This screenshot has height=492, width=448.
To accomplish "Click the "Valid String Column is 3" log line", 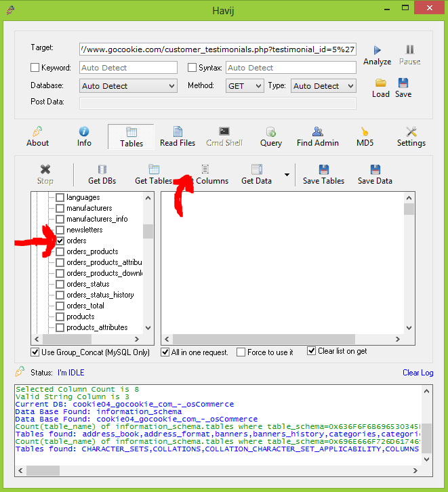I will coord(72,396).
